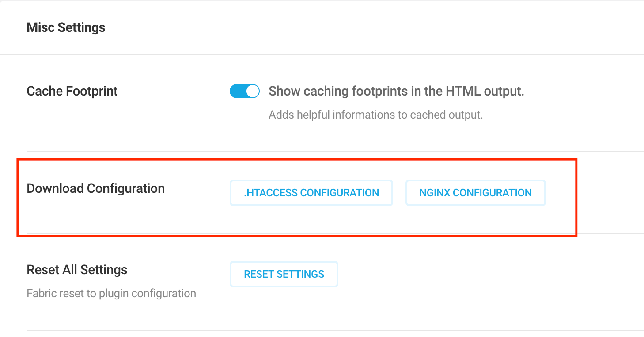Turn off showing caching footprints in HTML output
Screen dimensions: 644x337
tap(244, 91)
